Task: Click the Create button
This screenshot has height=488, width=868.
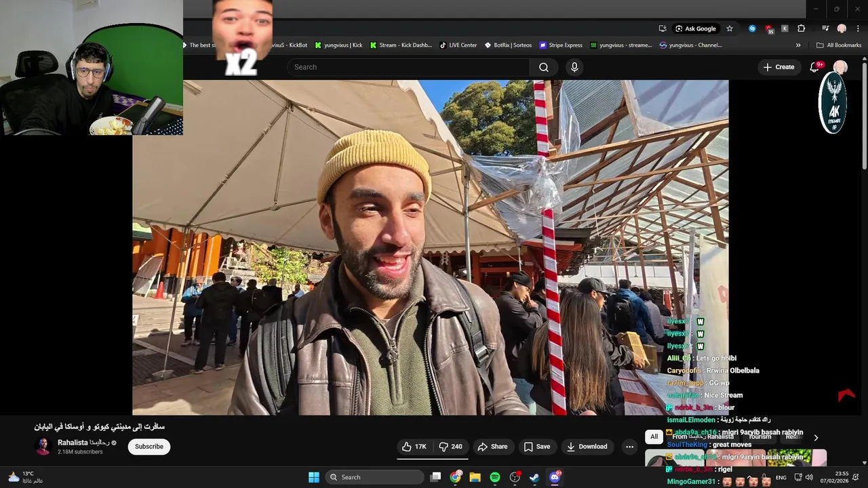Action: point(778,67)
